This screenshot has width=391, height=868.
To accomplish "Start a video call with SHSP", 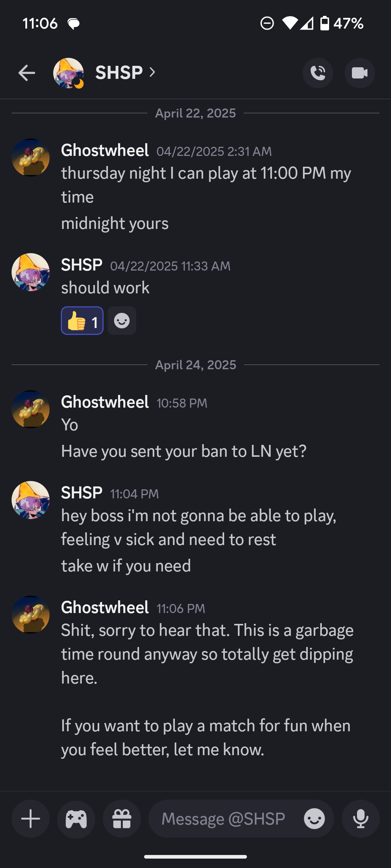I will (x=360, y=73).
